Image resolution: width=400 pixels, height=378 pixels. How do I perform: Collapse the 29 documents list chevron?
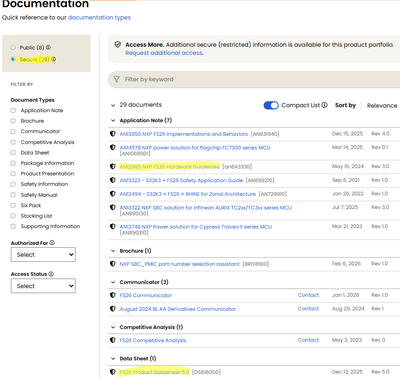tap(113, 105)
